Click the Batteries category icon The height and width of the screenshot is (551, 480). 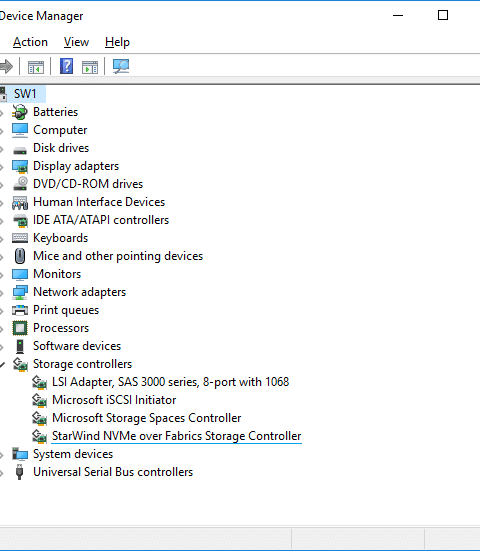point(20,112)
